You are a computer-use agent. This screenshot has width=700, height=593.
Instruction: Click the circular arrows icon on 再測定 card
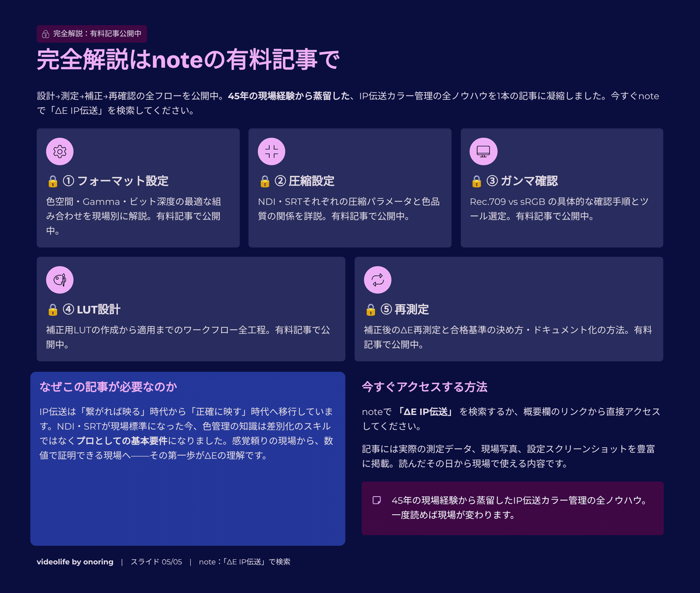click(377, 280)
